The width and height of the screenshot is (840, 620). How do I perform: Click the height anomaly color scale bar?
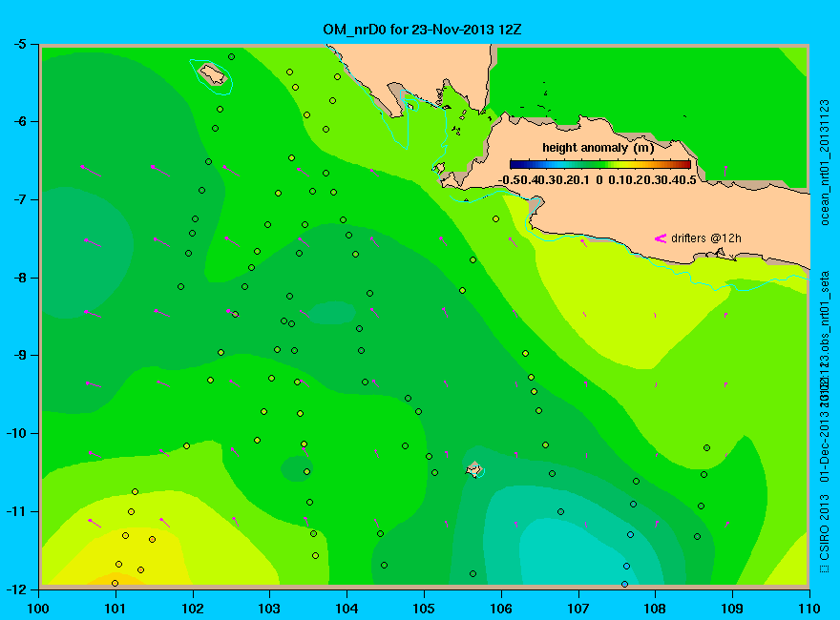(600, 164)
